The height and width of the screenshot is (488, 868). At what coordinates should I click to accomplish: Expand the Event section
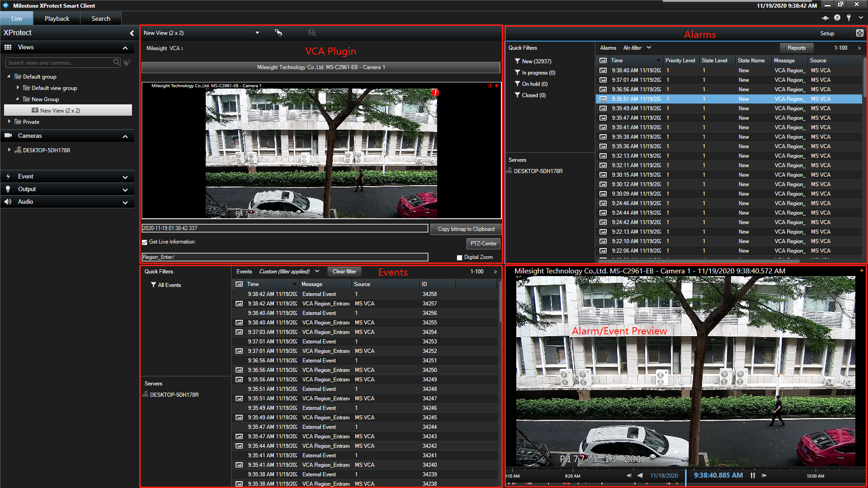[125, 177]
